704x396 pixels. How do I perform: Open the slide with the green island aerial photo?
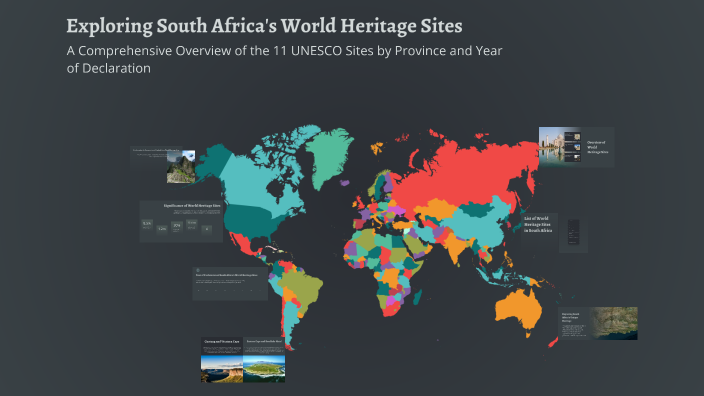pos(264,360)
